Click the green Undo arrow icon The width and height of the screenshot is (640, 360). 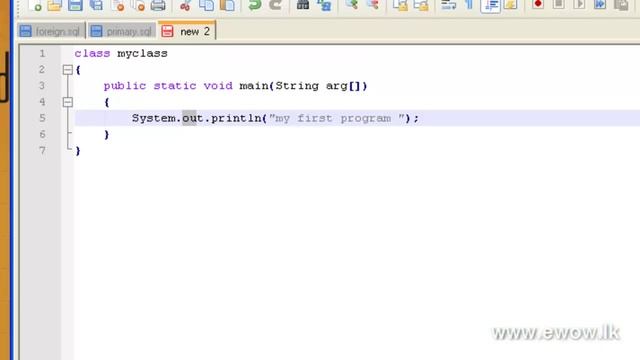[x=255, y=5]
